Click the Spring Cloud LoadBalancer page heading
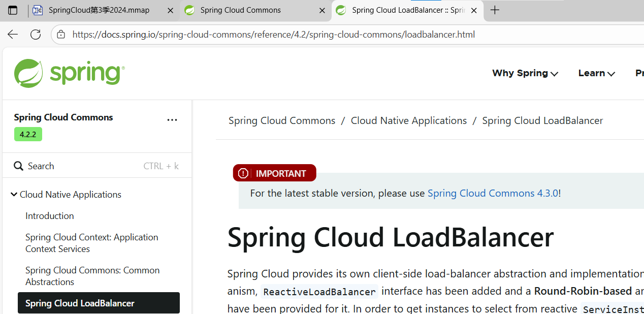This screenshot has width=644, height=314. click(391, 237)
